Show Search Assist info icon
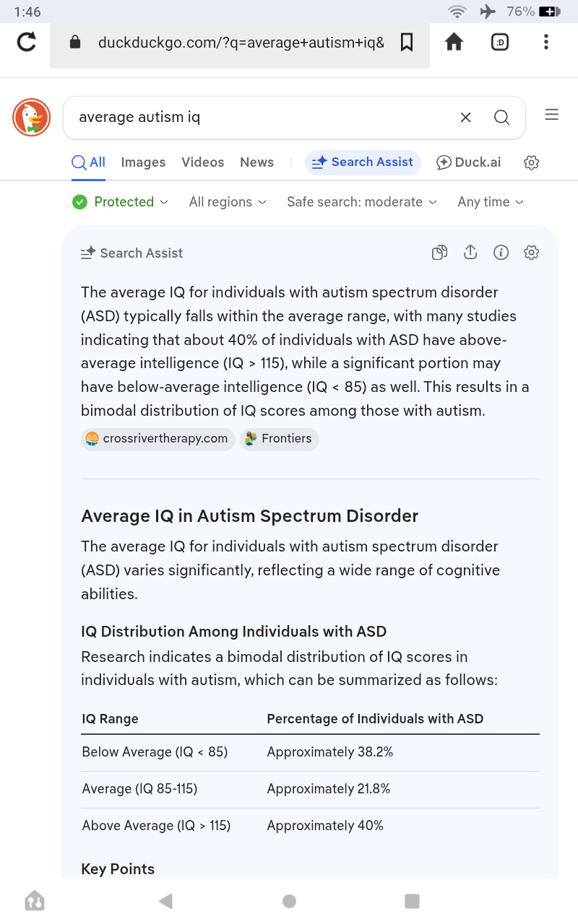 coord(501,253)
